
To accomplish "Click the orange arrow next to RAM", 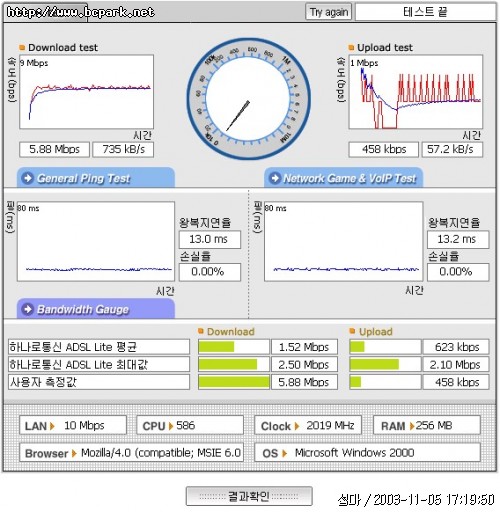I will coord(412,426).
